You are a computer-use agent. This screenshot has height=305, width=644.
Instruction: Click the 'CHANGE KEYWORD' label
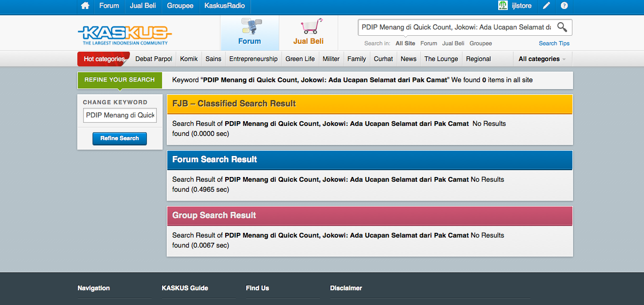115,102
